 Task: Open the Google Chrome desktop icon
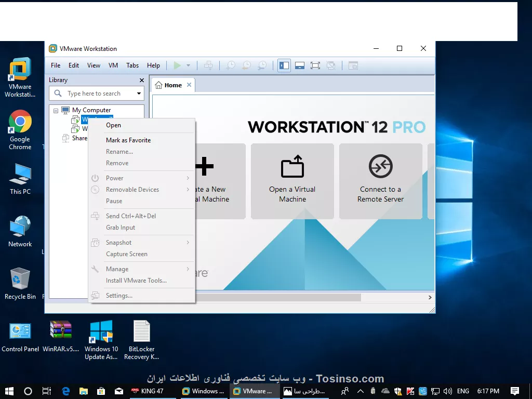tap(20, 130)
